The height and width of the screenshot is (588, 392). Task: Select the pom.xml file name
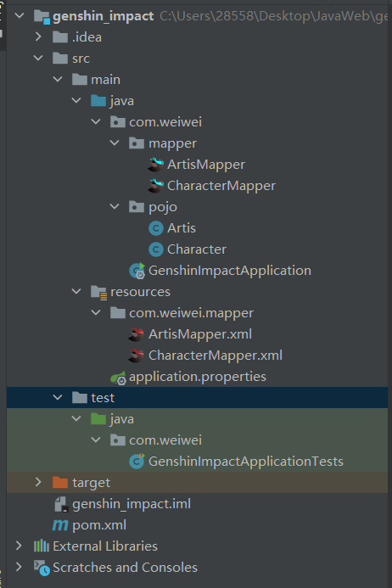pyautogui.click(x=99, y=526)
